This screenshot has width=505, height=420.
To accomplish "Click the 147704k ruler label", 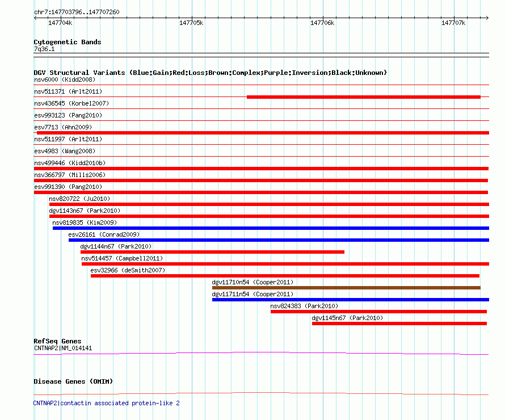I will pos(60,23).
